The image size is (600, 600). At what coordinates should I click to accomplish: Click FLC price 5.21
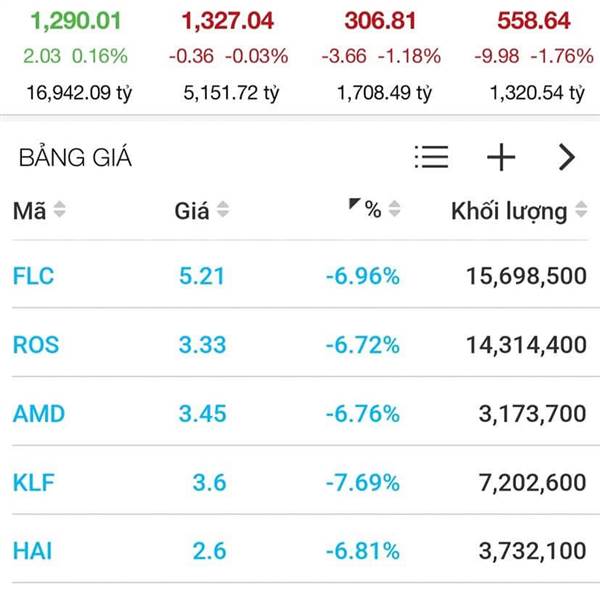point(201,276)
